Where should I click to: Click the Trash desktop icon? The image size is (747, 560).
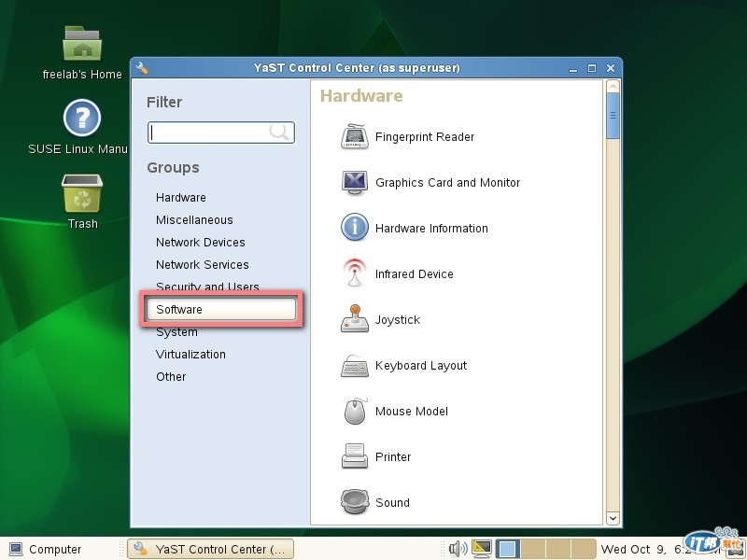click(x=82, y=193)
